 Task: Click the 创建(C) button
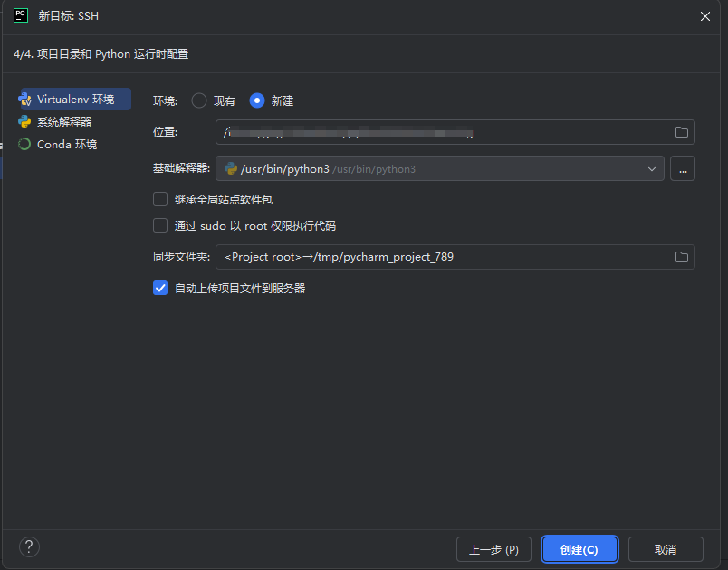pos(580,549)
